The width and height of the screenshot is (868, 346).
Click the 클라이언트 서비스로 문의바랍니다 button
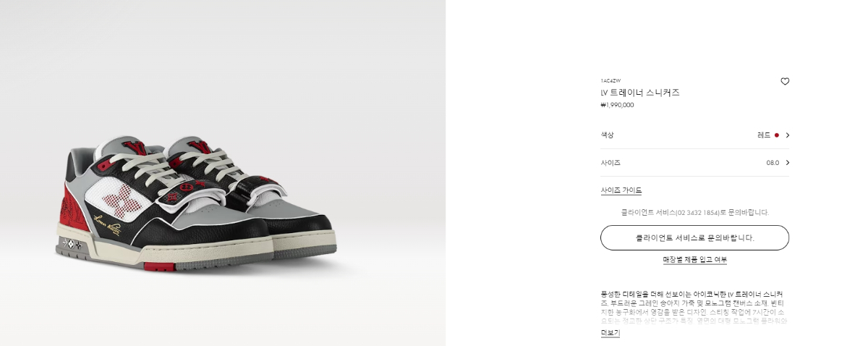[694, 237]
